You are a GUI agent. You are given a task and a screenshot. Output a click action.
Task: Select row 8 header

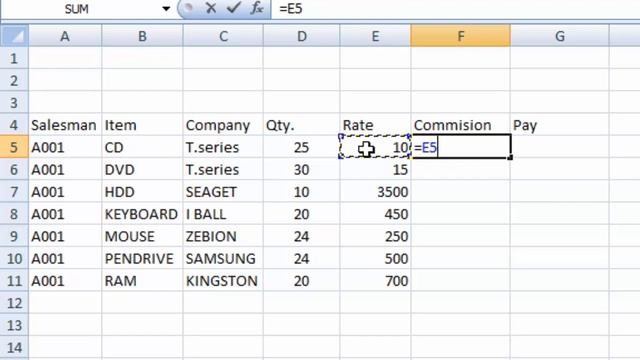point(14,214)
